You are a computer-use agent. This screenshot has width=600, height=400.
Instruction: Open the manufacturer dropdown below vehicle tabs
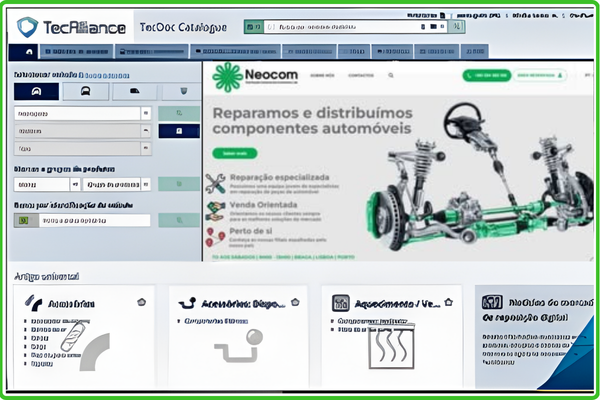click(83, 114)
